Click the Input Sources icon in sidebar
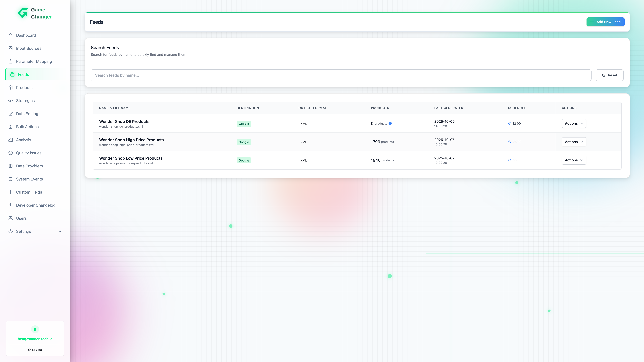The height and width of the screenshot is (362, 644). pos(10,48)
